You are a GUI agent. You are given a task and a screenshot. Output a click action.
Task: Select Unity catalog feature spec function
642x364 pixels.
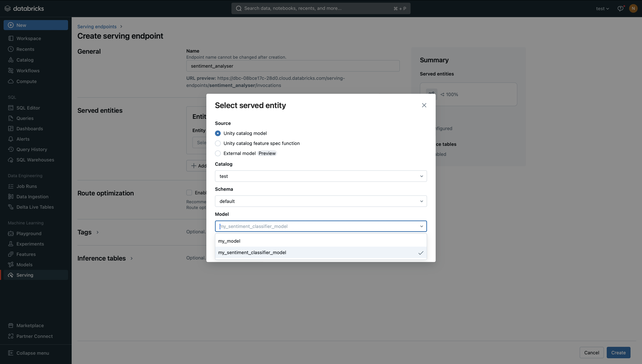[218, 143]
